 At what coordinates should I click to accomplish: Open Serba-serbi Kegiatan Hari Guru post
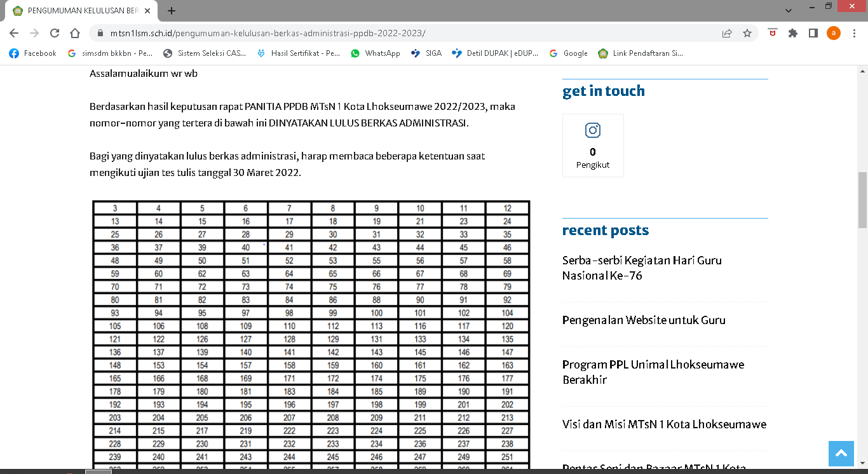point(642,268)
